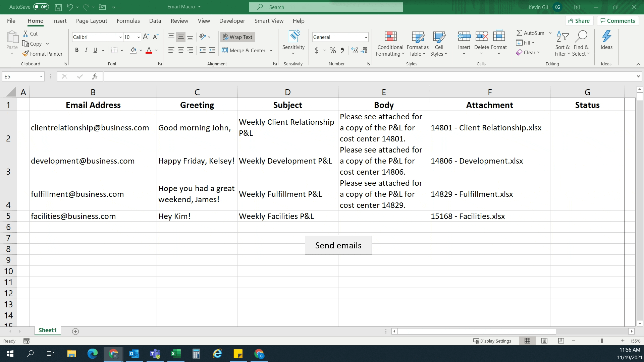The image size is (644, 362).
Task: Open the Ideas lightning icon
Action: [x=606, y=40]
